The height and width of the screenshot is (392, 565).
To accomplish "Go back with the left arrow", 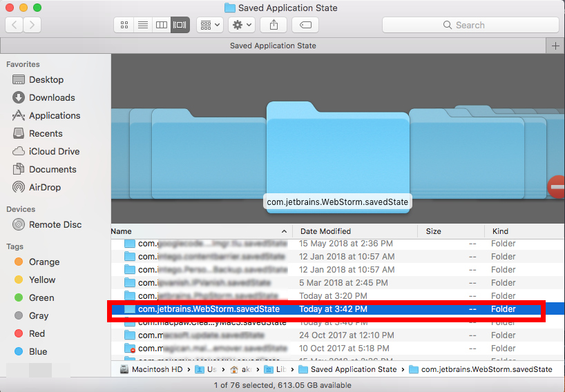I will tap(15, 25).
